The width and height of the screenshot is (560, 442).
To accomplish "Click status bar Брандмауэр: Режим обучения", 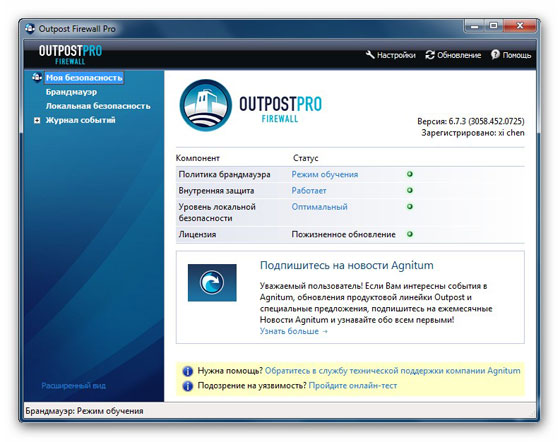I will [x=84, y=411].
